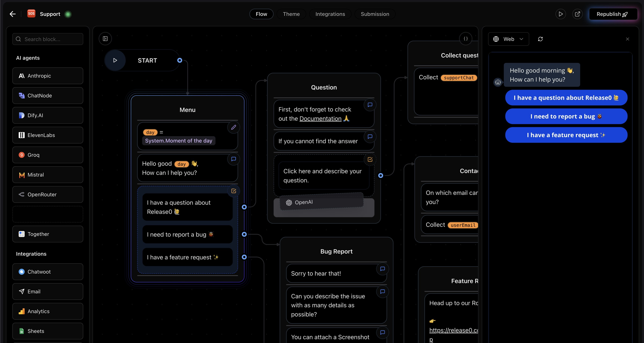Click the START node output connector
The width and height of the screenshot is (644, 343).
tap(180, 60)
